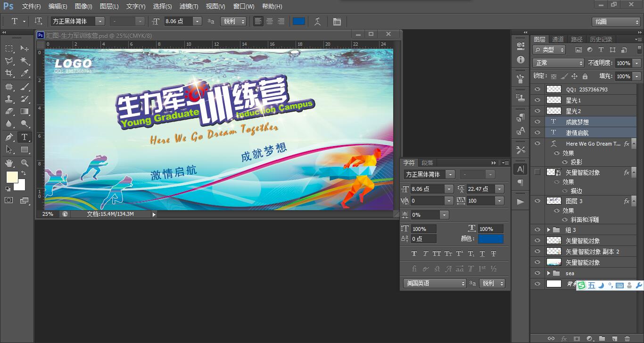This screenshot has height=343, width=644.
Task: Show the hidden 矢量智能对象 layer with stroke effect
Action: pos(537,172)
